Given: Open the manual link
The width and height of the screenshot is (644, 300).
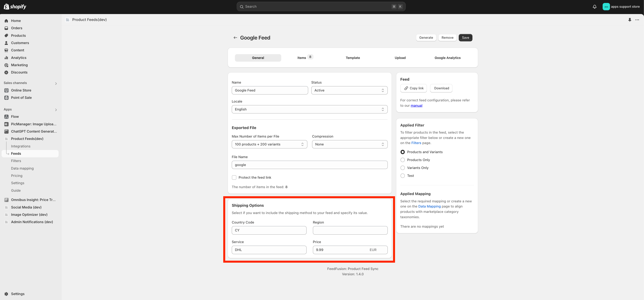Looking at the screenshot, I should click(x=416, y=106).
